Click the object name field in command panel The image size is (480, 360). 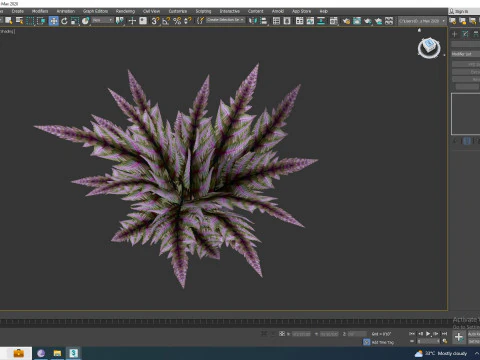point(466,44)
